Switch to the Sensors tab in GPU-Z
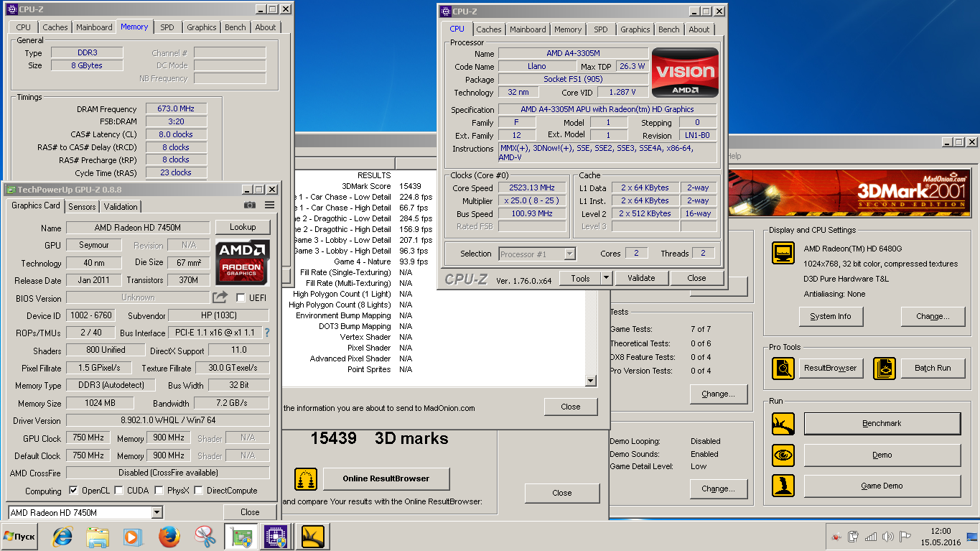Image resolution: width=980 pixels, height=551 pixels. pyautogui.click(x=82, y=206)
